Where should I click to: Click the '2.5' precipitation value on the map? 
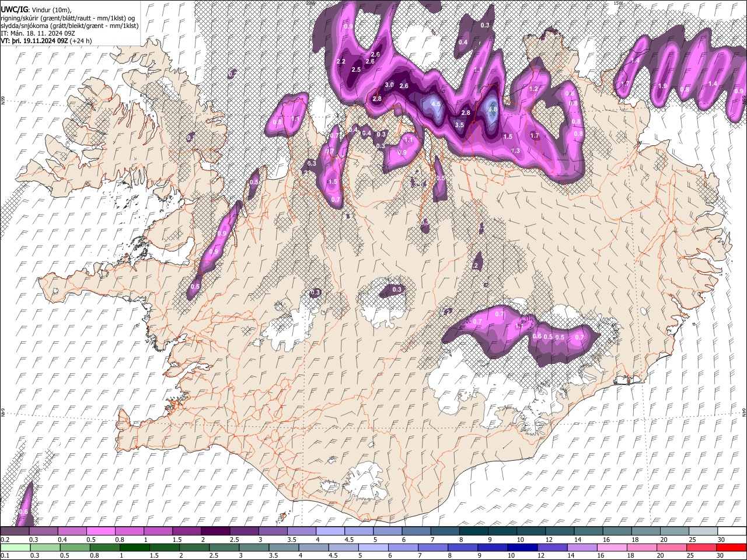(x=356, y=69)
